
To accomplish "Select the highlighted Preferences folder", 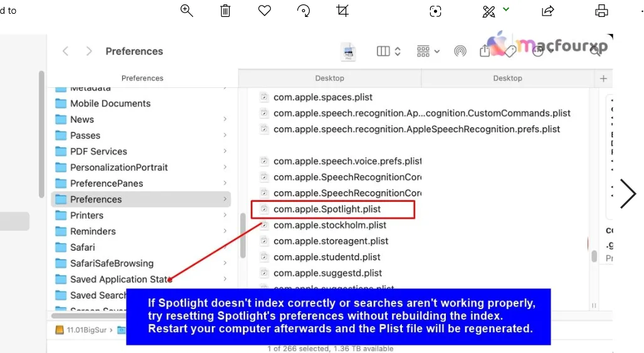I will click(x=141, y=199).
